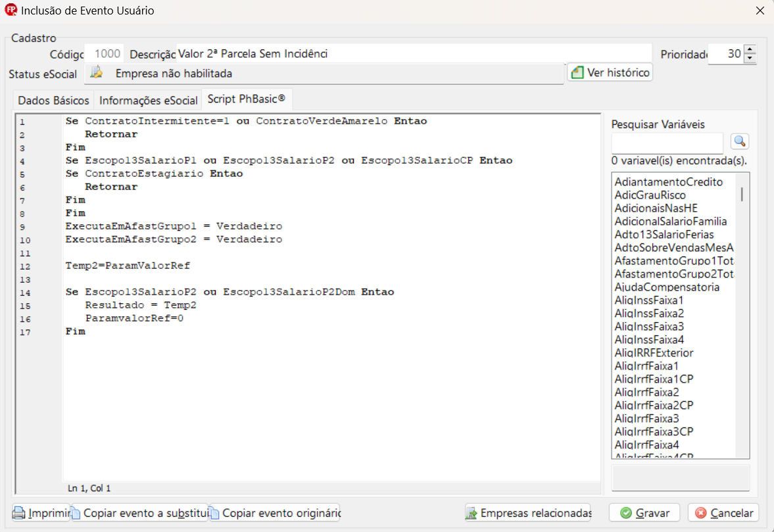The height and width of the screenshot is (532, 774).
Task: Select AliqIRRFExterior variable
Action: (x=654, y=353)
